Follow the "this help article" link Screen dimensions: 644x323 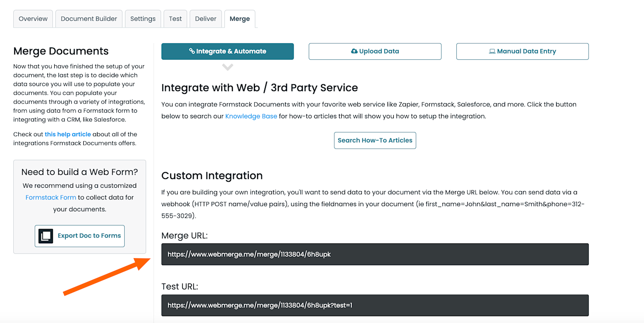tap(68, 134)
